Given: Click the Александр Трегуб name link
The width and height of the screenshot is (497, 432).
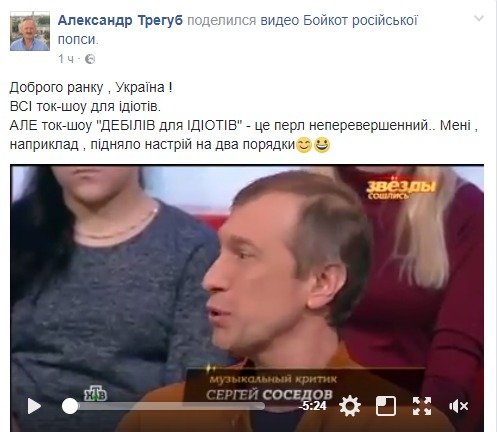Looking at the screenshot, I should 120,21.
